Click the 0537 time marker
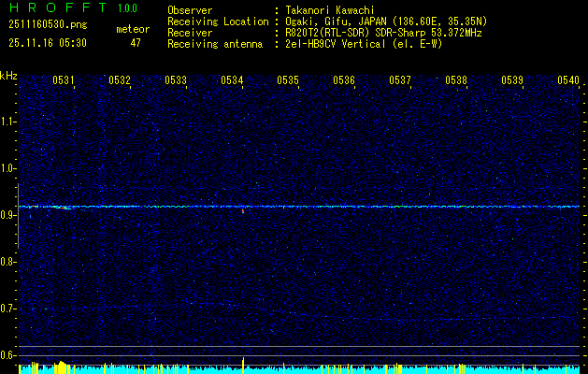The width and height of the screenshot is (588, 374). tap(400, 79)
